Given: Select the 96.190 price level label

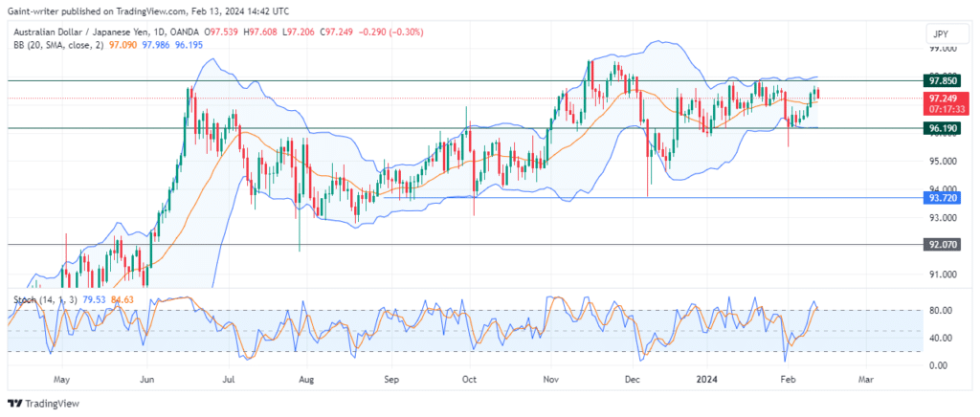Looking at the screenshot, I should pyautogui.click(x=940, y=128).
